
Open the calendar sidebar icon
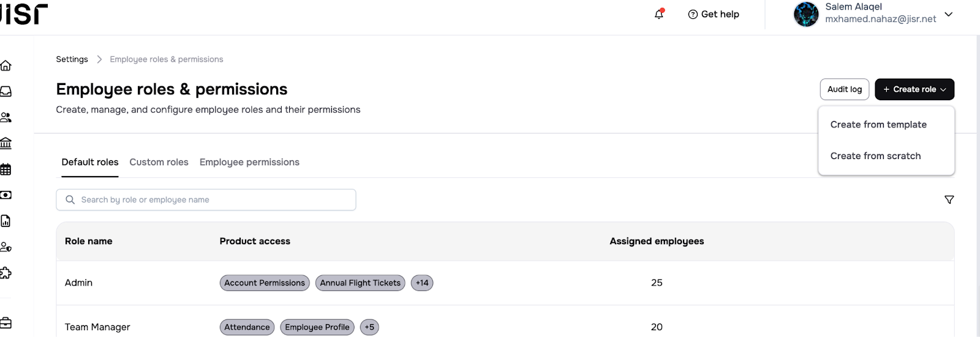(x=6, y=169)
